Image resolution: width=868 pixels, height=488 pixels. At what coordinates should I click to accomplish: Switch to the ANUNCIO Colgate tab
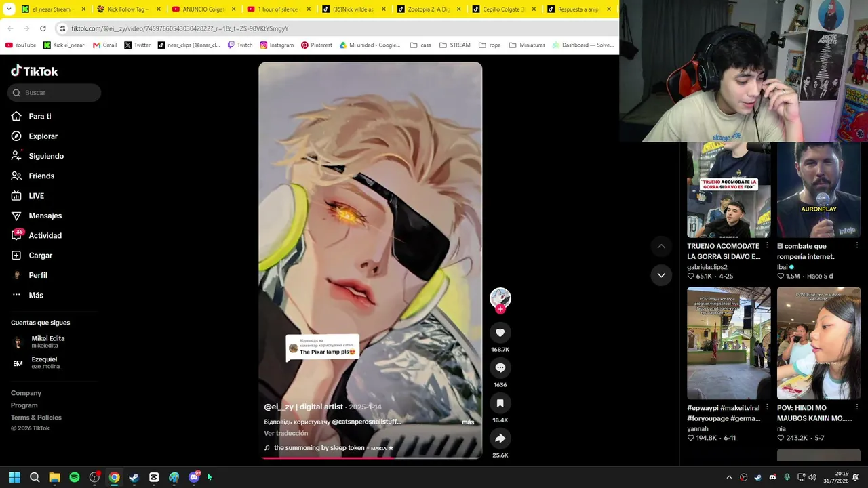point(205,9)
